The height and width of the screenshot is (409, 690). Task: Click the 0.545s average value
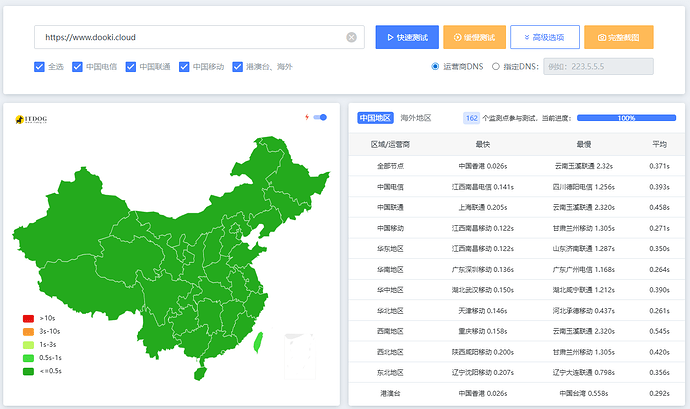click(659, 331)
